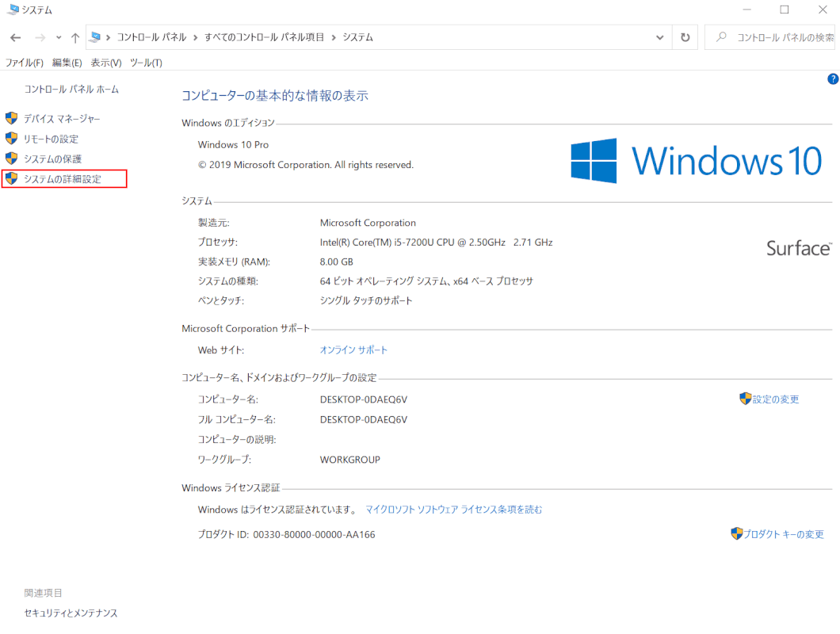Viewport: 840px width, 634px height.
Task: Click the computer icon in the address bar
Action: pyautogui.click(x=95, y=37)
